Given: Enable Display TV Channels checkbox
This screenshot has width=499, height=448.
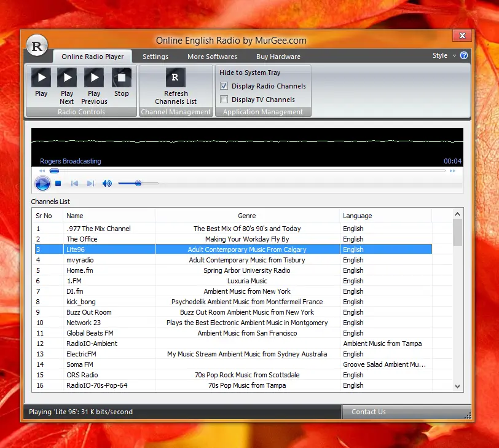Looking at the screenshot, I should 224,100.
